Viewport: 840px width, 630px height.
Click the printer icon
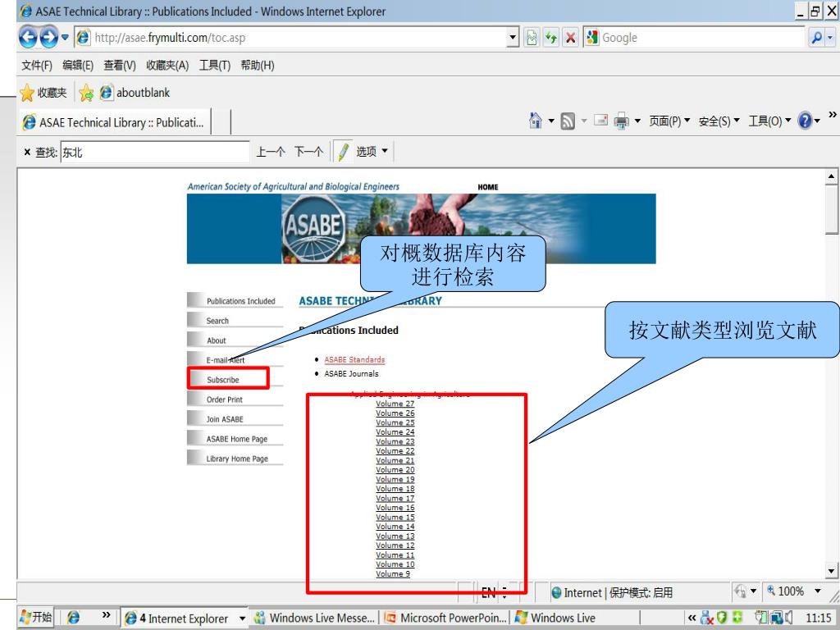click(x=621, y=121)
